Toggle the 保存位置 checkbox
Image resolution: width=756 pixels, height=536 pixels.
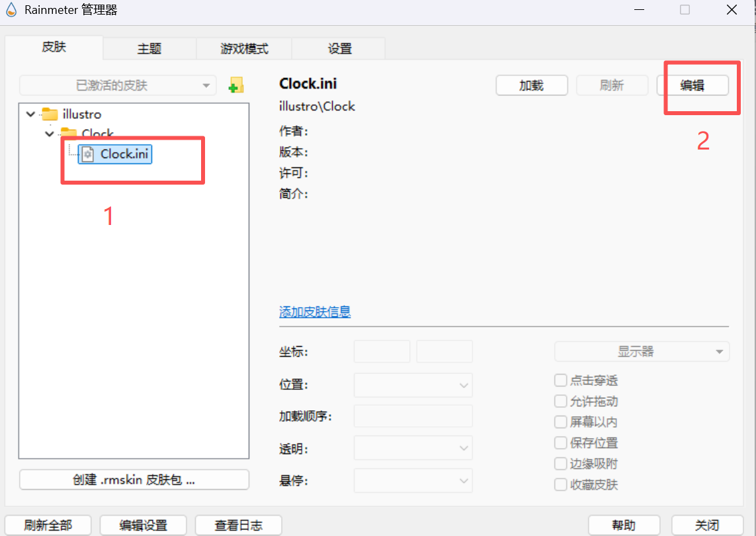(560, 443)
